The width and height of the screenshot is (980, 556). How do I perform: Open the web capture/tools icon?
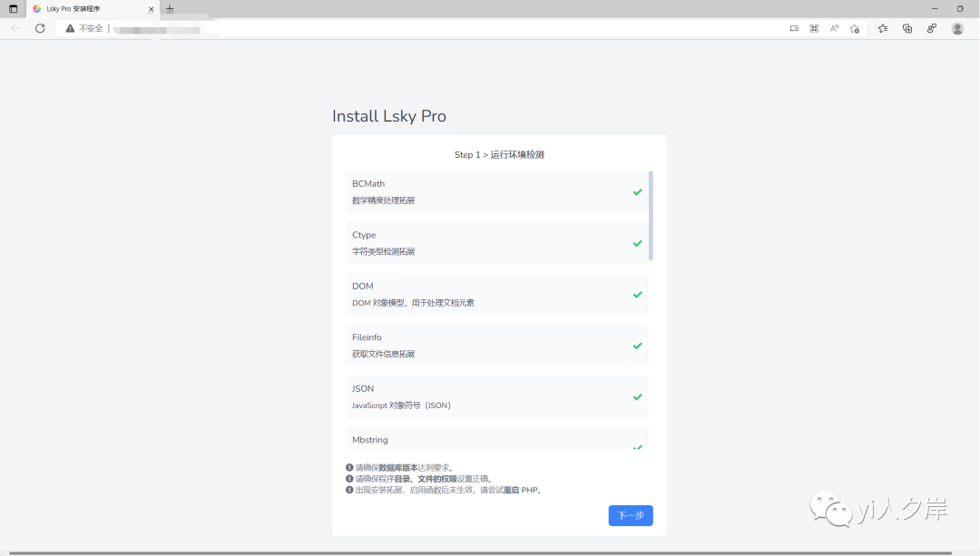[931, 28]
